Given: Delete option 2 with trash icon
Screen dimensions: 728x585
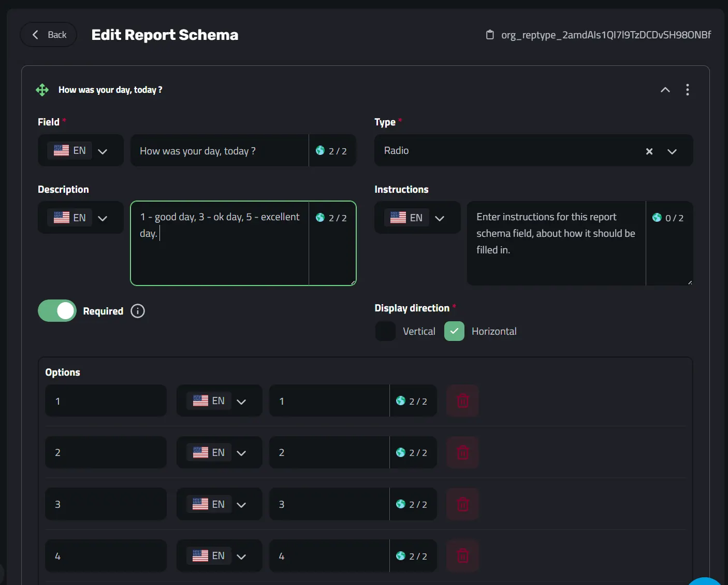Looking at the screenshot, I should (x=463, y=452).
